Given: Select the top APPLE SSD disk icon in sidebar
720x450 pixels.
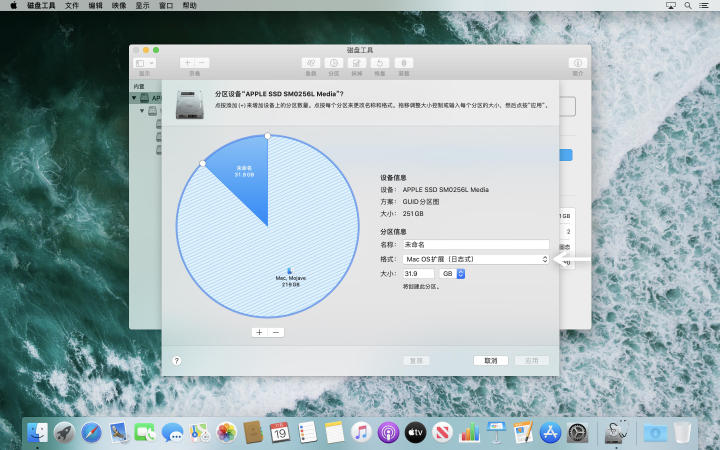Looking at the screenshot, I should point(145,98).
